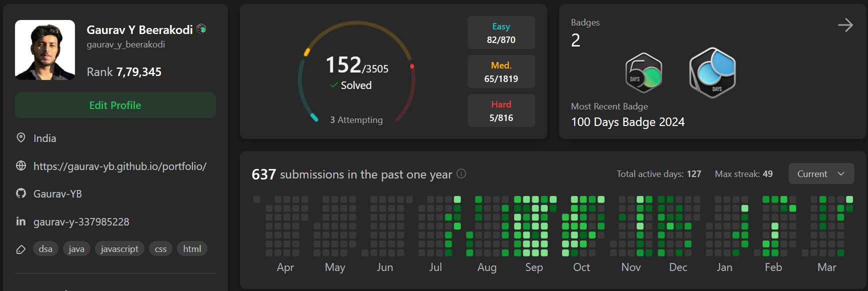Screen dimensions: 868x291
Task: Click the dsa skill tag
Action: (x=45, y=248)
